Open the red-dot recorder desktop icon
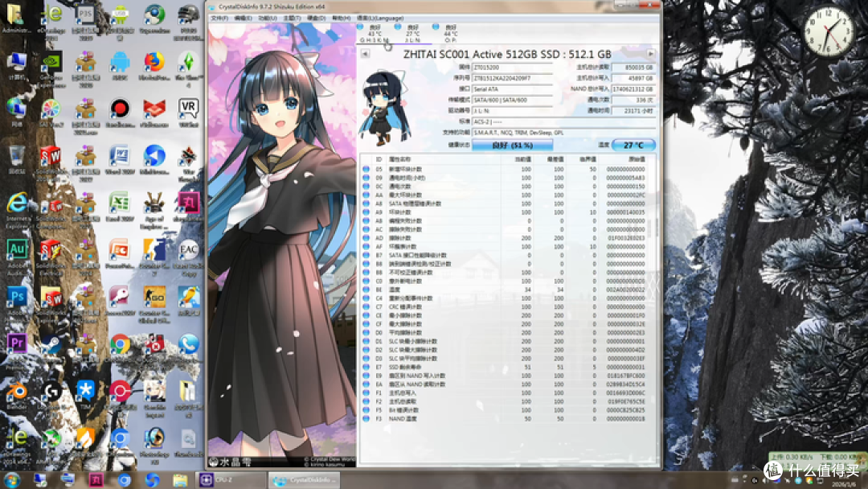Screen dimensions: 868x489 click(120, 113)
